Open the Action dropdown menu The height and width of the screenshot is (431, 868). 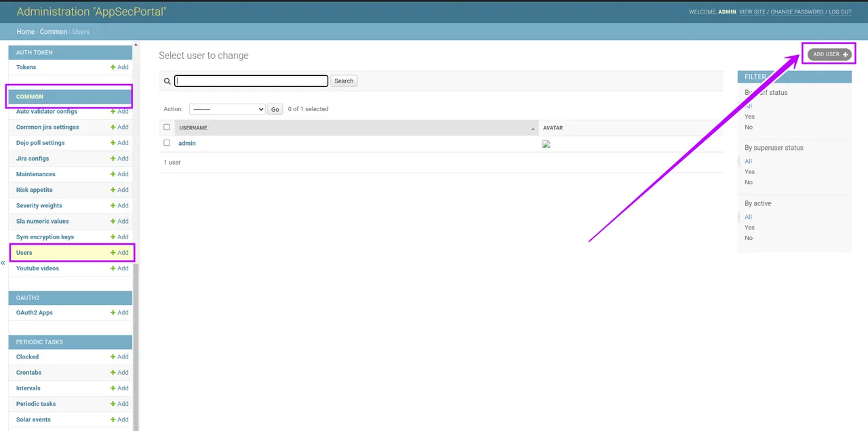[226, 109]
